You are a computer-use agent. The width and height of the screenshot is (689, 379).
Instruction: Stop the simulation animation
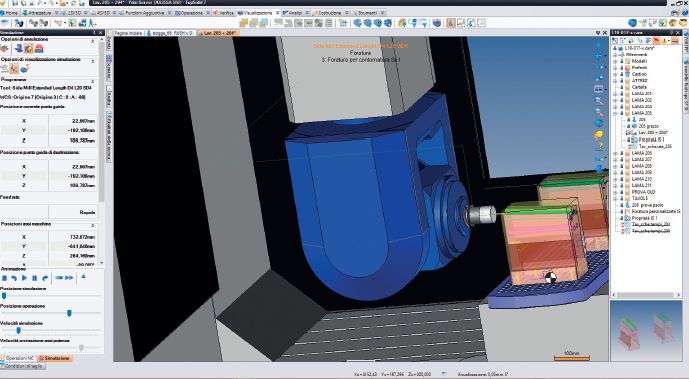tap(4, 278)
